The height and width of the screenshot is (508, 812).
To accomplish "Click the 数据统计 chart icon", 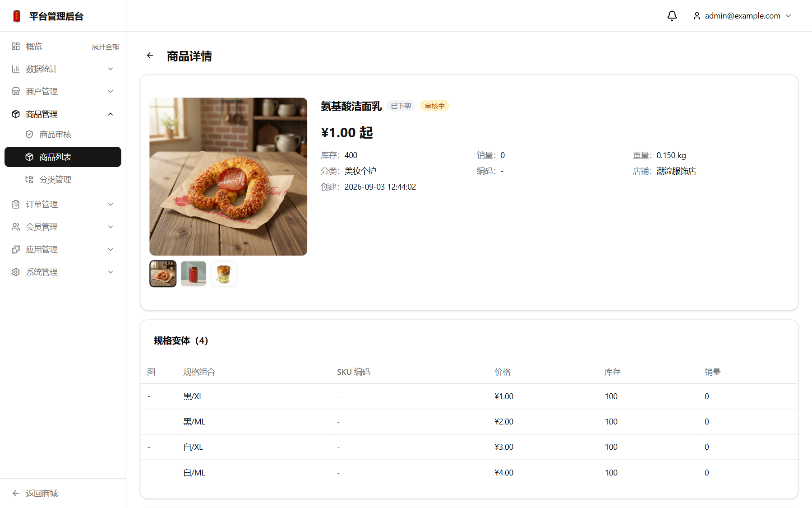I will [16, 69].
